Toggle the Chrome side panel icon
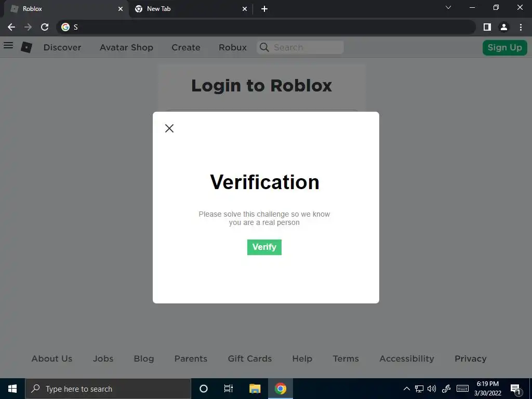Viewport: 532px width, 399px height. pyautogui.click(x=487, y=27)
